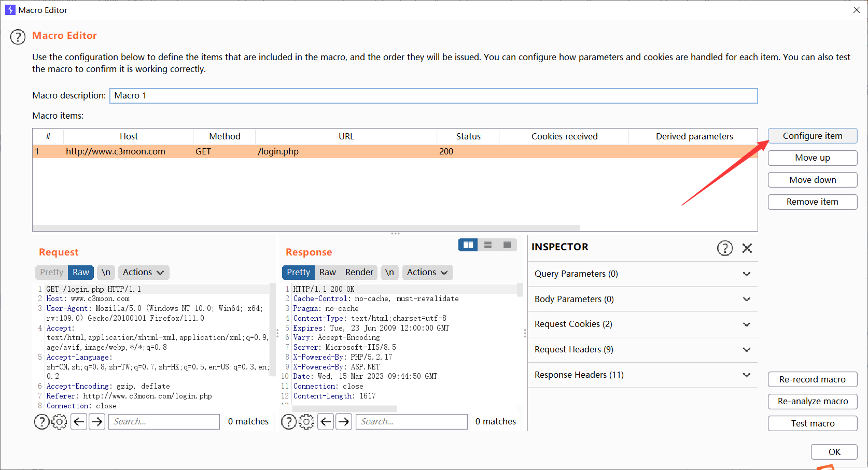Click Method column header

(225, 137)
